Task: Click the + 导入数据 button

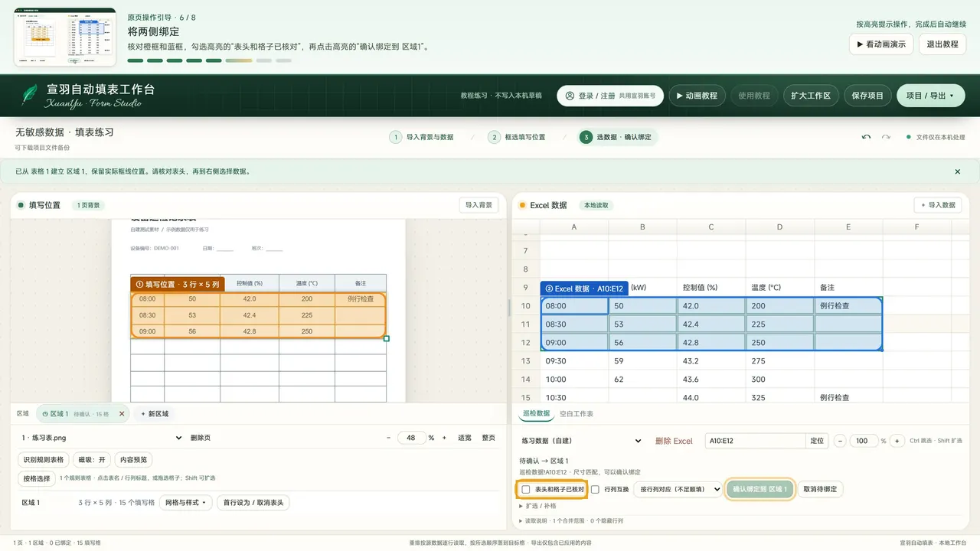Action: point(938,205)
